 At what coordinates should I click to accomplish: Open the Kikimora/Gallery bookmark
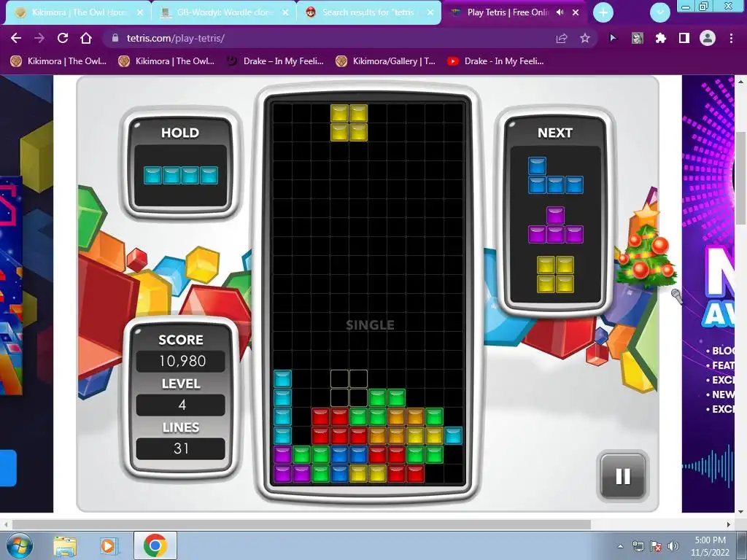(x=385, y=61)
